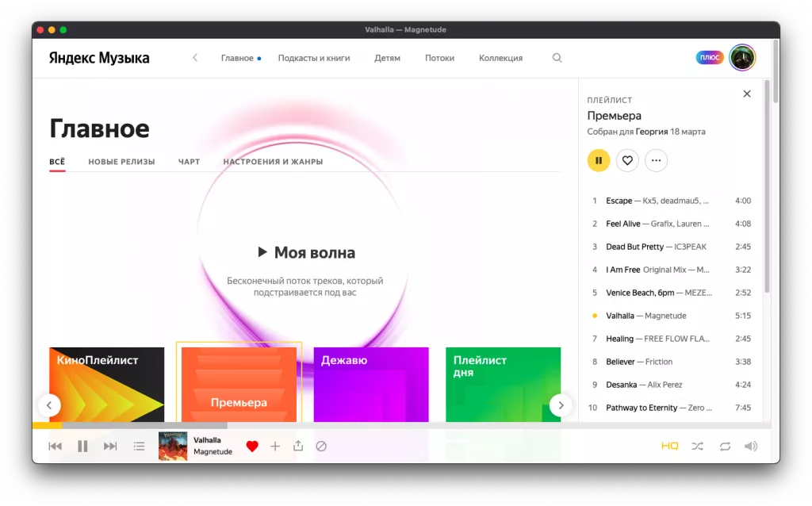Open the Valhalla track title in player bar
This screenshot has width=812, height=506.
point(207,440)
